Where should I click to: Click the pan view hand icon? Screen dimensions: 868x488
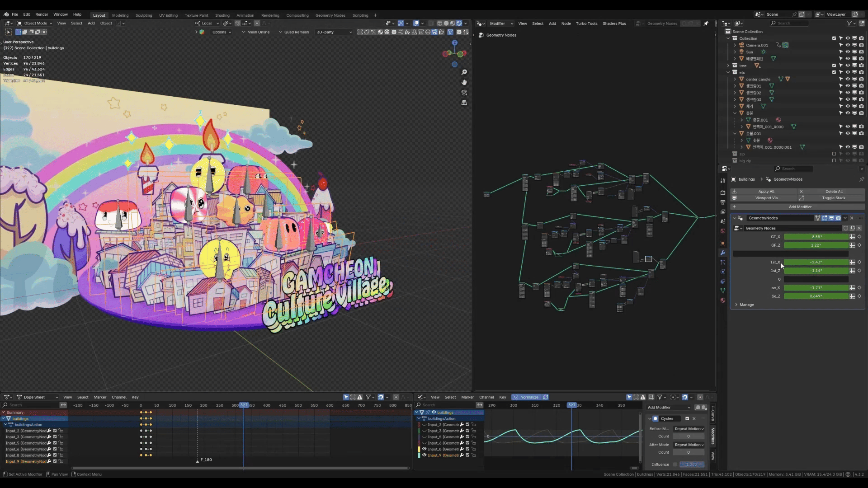pyautogui.click(x=464, y=82)
